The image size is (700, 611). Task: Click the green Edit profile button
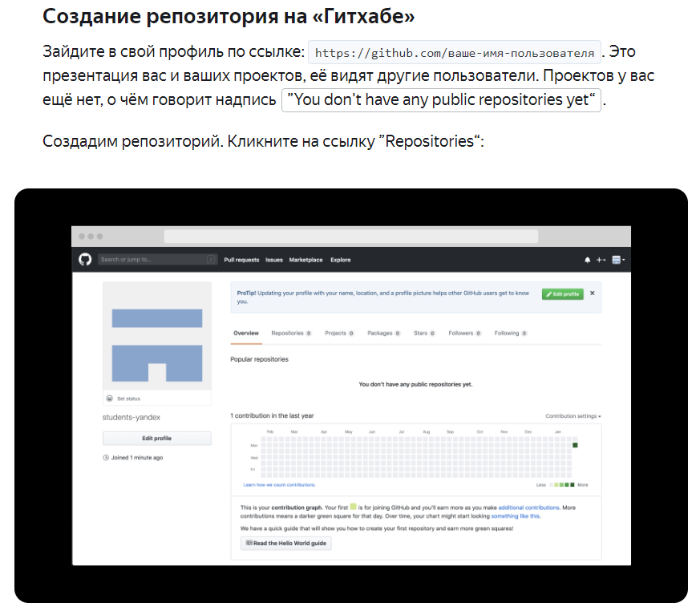click(563, 294)
